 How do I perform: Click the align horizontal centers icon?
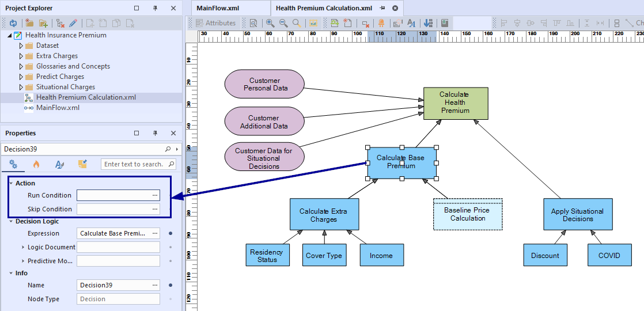(x=517, y=23)
